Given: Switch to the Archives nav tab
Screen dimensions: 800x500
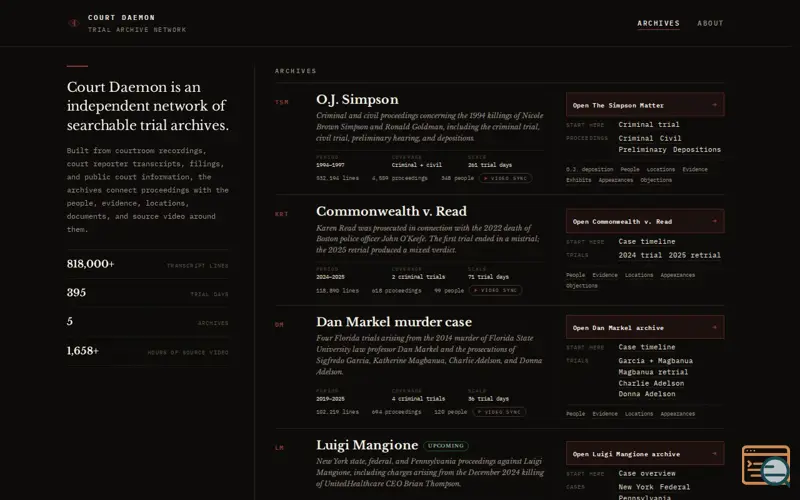Looking at the screenshot, I should click(x=658, y=23).
